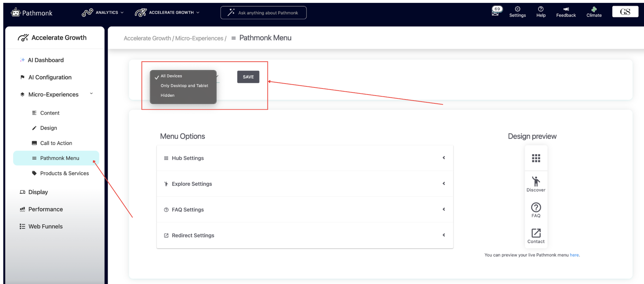This screenshot has width=644, height=284.
Task: Expand FAQ Settings row
Action: [305, 210]
